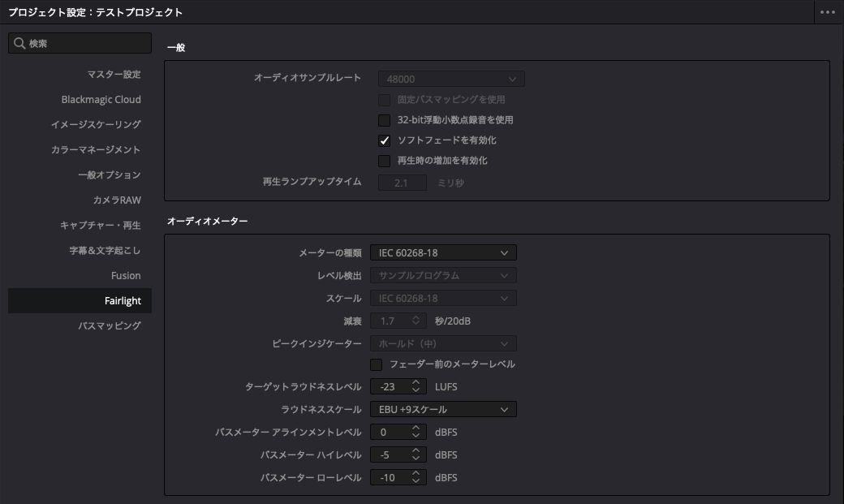Select Fusion in the sidebar
The image size is (844, 504).
point(126,276)
